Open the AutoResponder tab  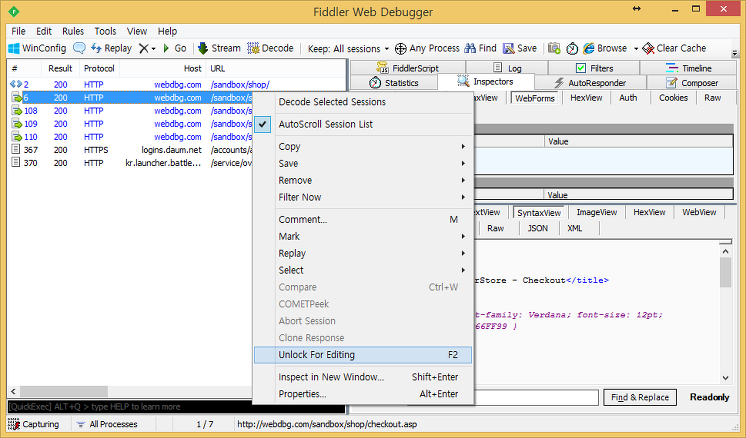pos(590,83)
